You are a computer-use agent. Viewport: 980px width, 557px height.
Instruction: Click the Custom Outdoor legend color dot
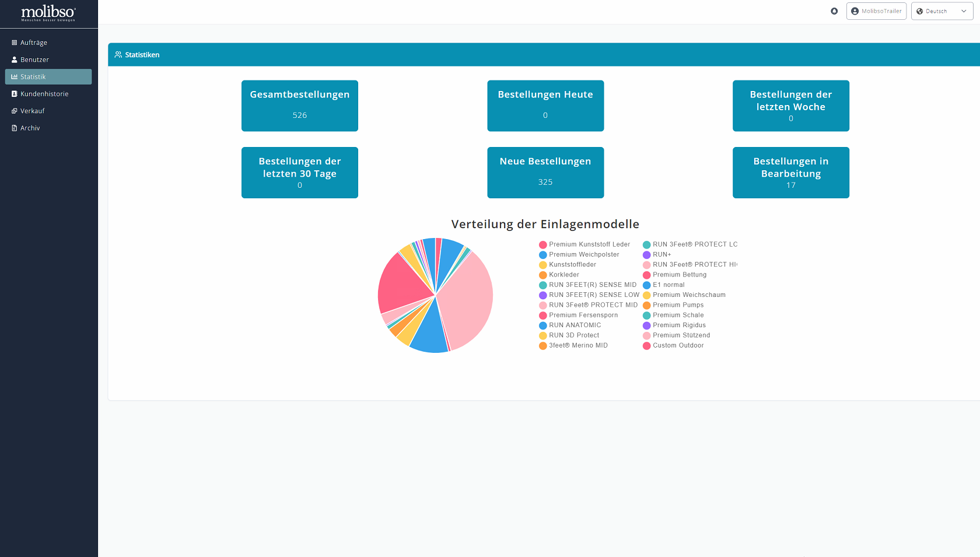[646, 346]
